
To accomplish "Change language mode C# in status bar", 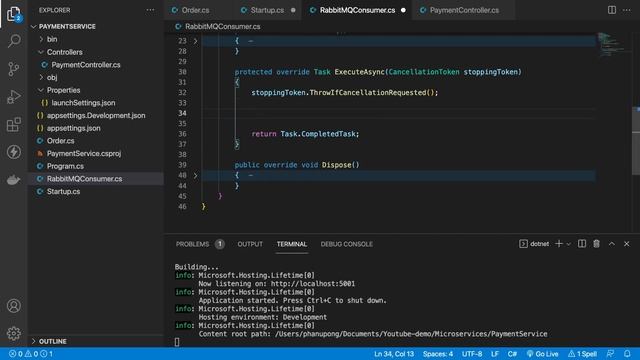I will tap(512, 353).
